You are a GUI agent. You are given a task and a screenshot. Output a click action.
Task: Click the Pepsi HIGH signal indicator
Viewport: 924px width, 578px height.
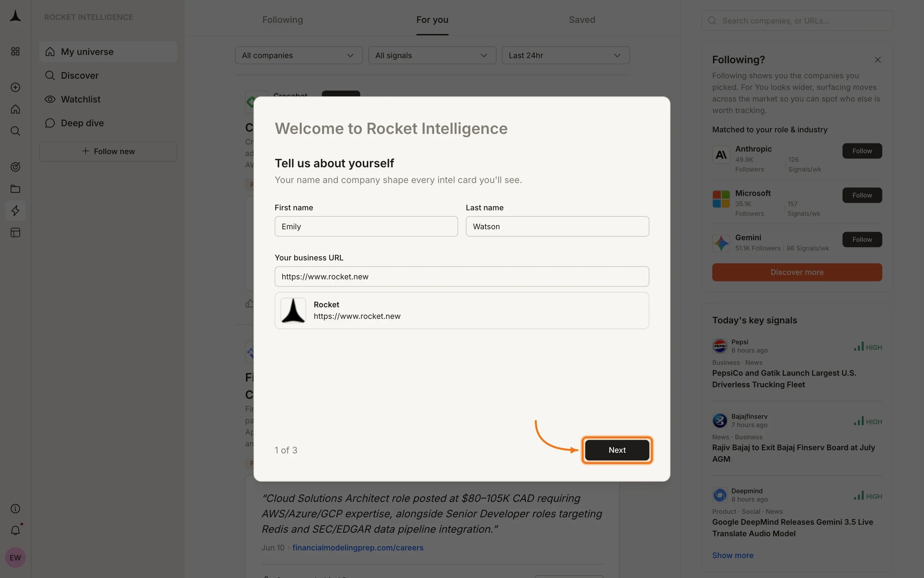(868, 347)
